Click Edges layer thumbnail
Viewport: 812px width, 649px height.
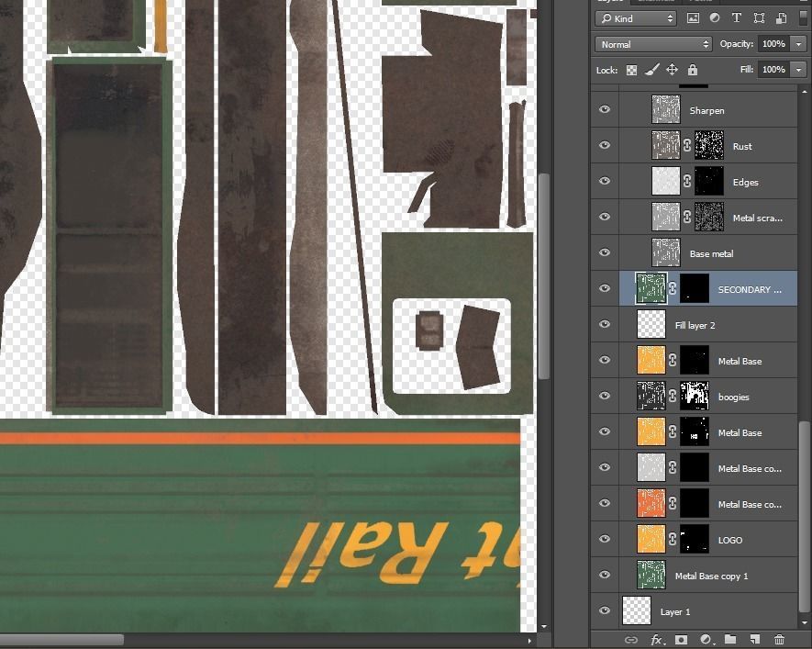click(x=665, y=181)
